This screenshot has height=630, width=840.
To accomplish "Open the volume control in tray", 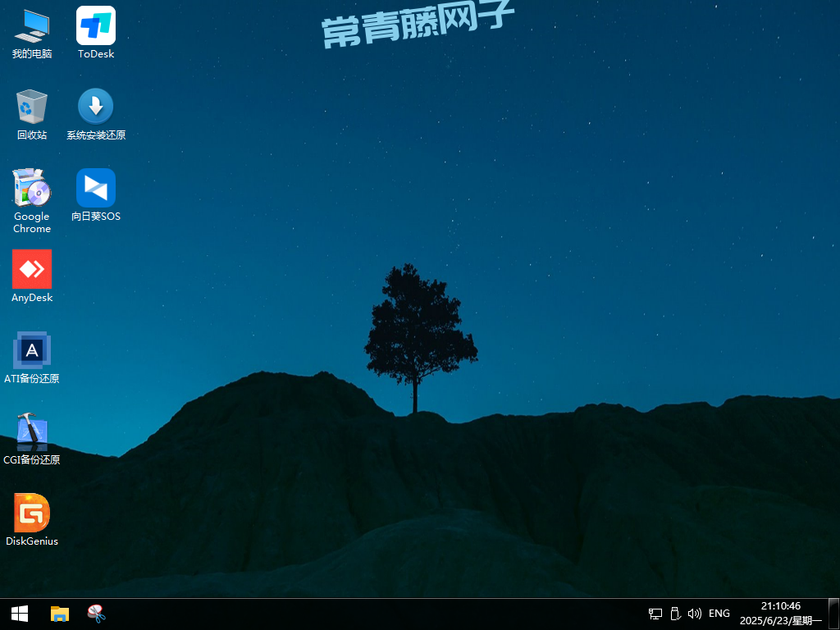I will 695,614.
